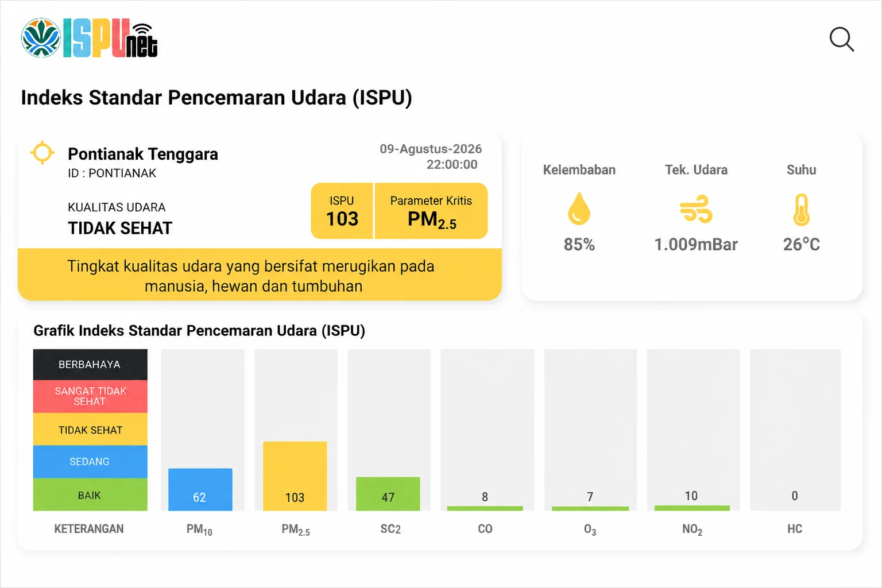Click the sun icon beside Pontianak Tenggara
The width and height of the screenshot is (882, 588).
pos(42,153)
